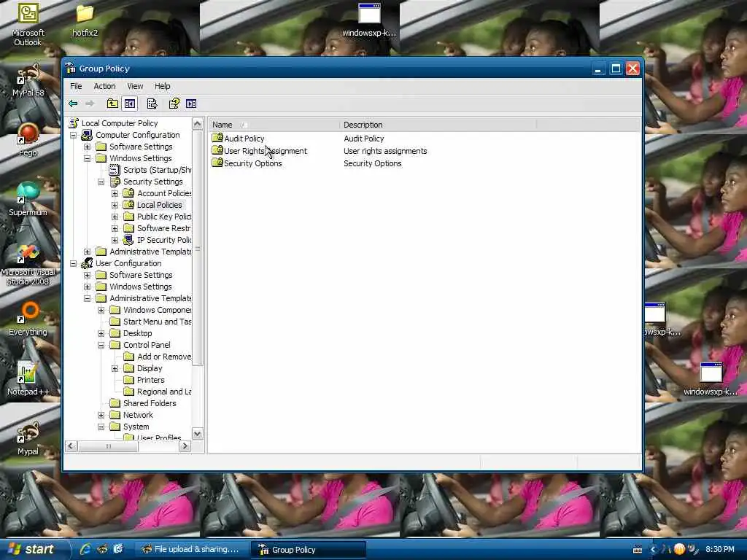747x560 pixels.
Task: Click the Back arrow in Group Policy toolbar
Action: tap(73, 104)
